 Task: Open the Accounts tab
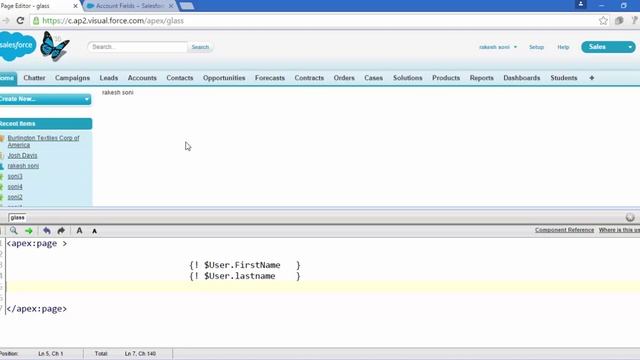pos(142,78)
